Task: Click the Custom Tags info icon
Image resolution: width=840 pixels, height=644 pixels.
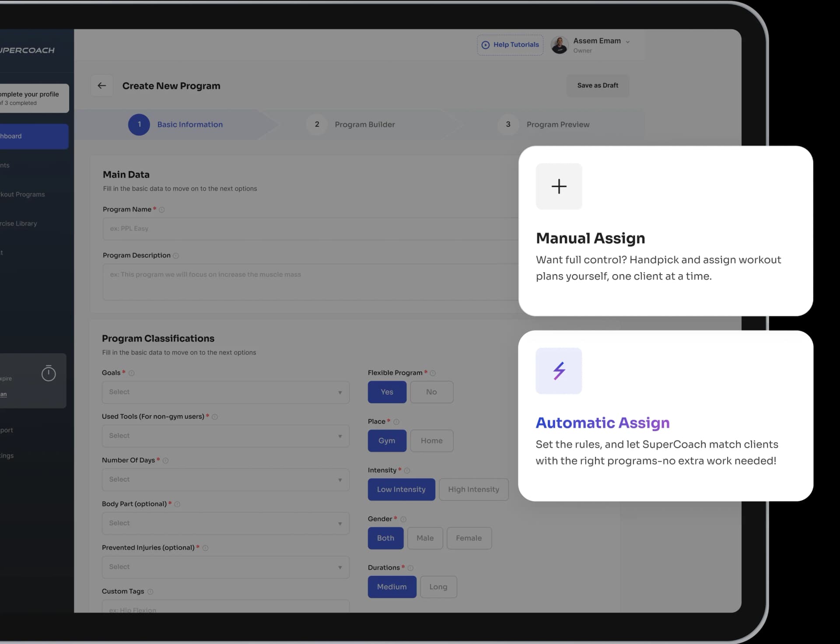Action: [x=150, y=592]
